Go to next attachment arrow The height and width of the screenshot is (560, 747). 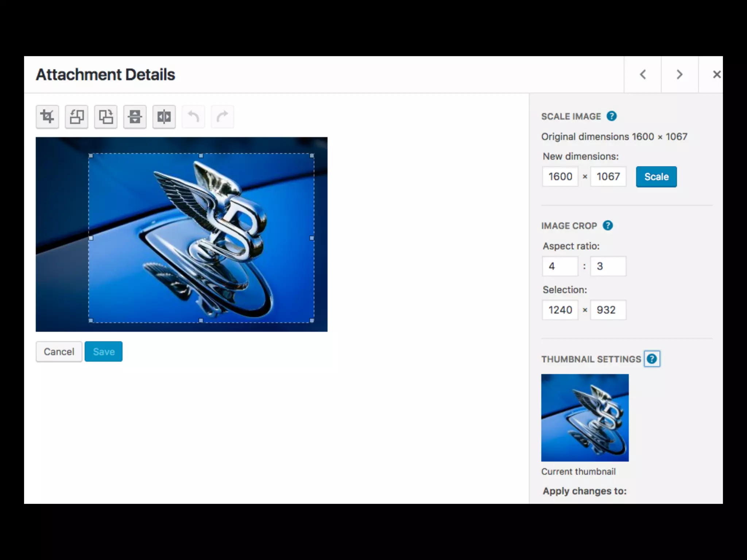(680, 74)
